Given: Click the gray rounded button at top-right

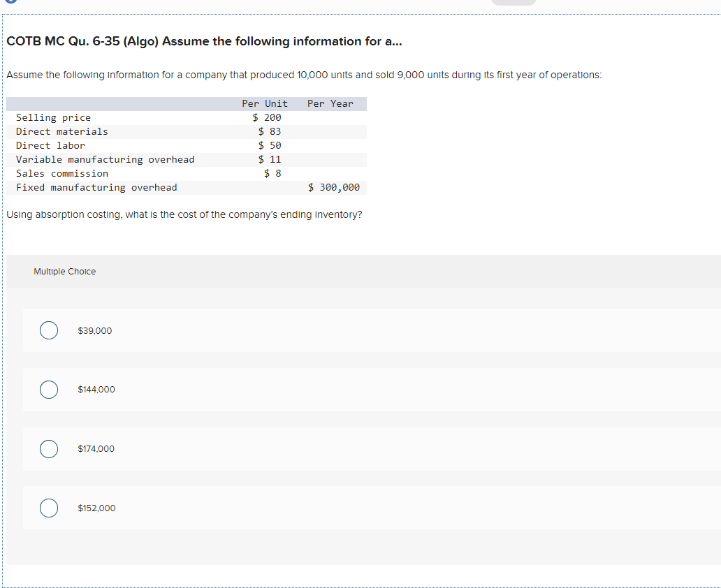Looking at the screenshot, I should [514, 2].
